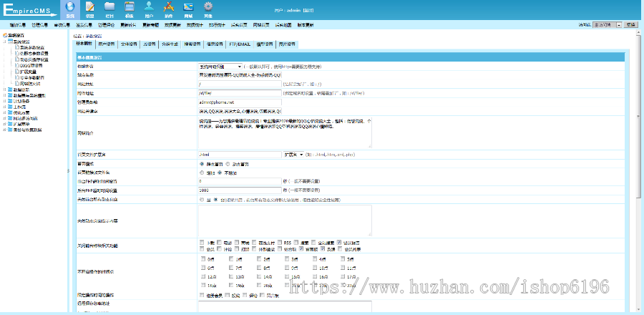This screenshot has height=315, width=644.
Task: Open the 信息 notepad-and-pencil icon
Action: click(x=90, y=7)
